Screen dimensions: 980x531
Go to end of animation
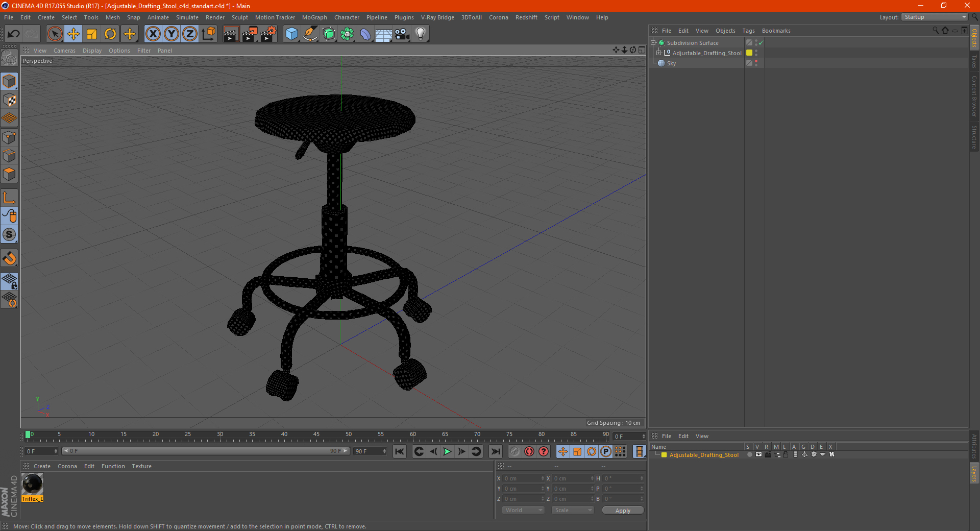[495, 451]
